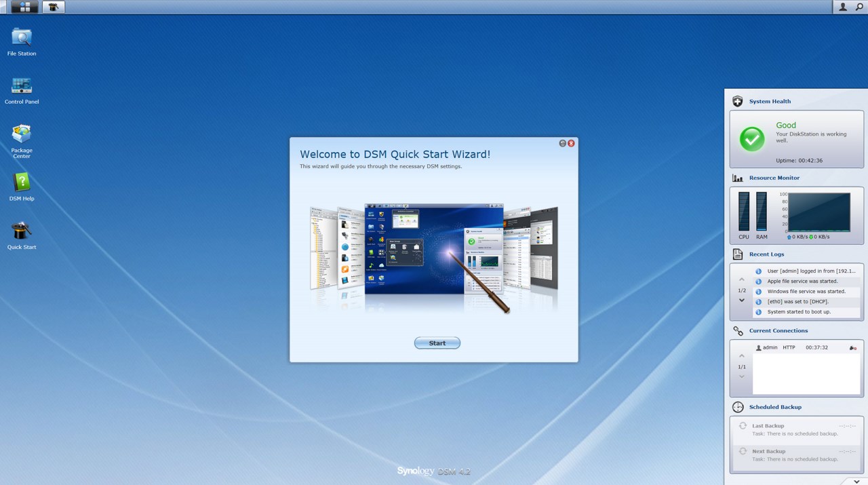Collapse the widget panel with bottom chevron

point(856,482)
